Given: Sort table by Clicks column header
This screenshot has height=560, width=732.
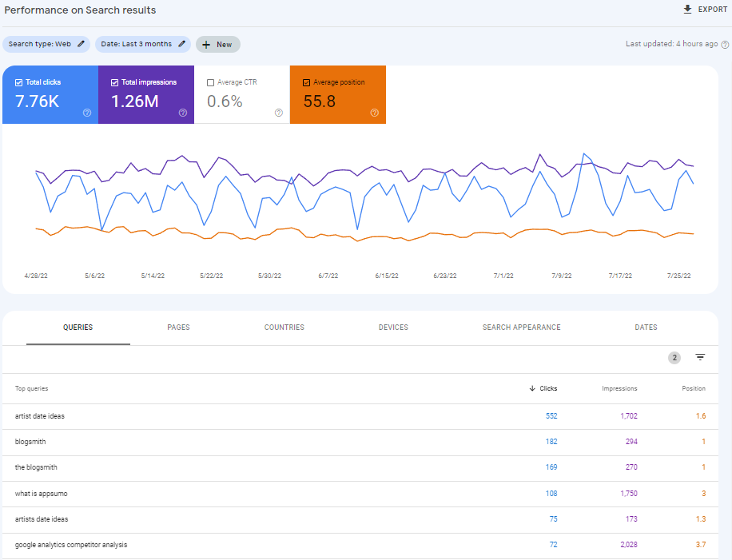Looking at the screenshot, I should click(548, 388).
